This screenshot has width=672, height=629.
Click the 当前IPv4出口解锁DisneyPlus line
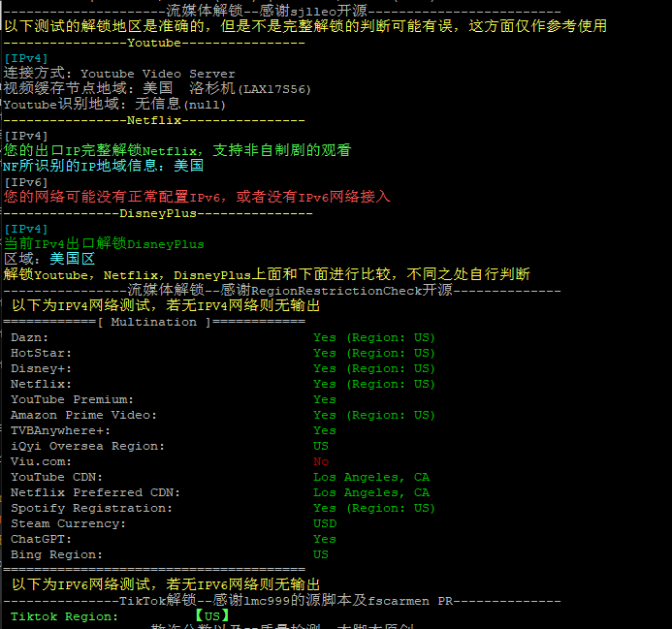click(x=104, y=244)
